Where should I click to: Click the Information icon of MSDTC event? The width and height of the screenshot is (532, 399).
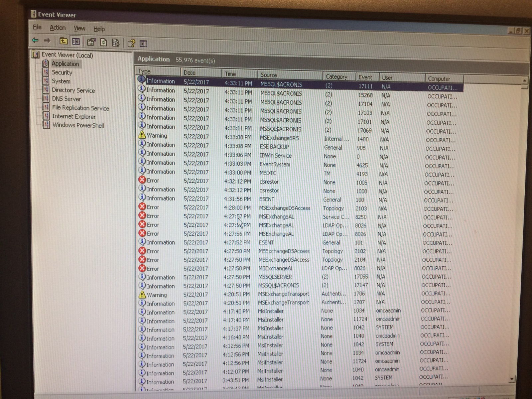(142, 171)
